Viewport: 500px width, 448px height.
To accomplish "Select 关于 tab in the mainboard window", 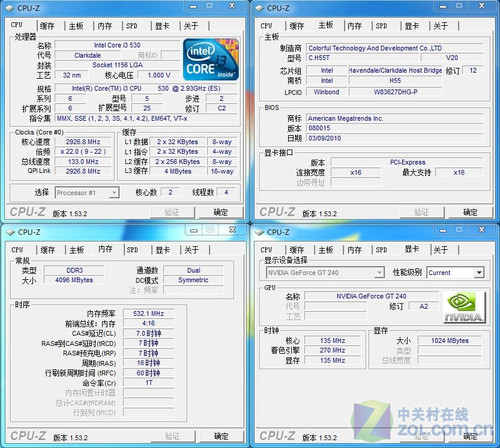I will coord(440,26).
